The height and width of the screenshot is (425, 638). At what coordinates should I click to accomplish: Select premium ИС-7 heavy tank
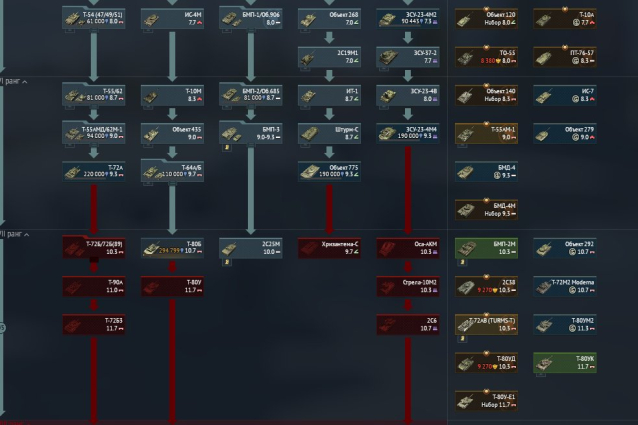565,96
